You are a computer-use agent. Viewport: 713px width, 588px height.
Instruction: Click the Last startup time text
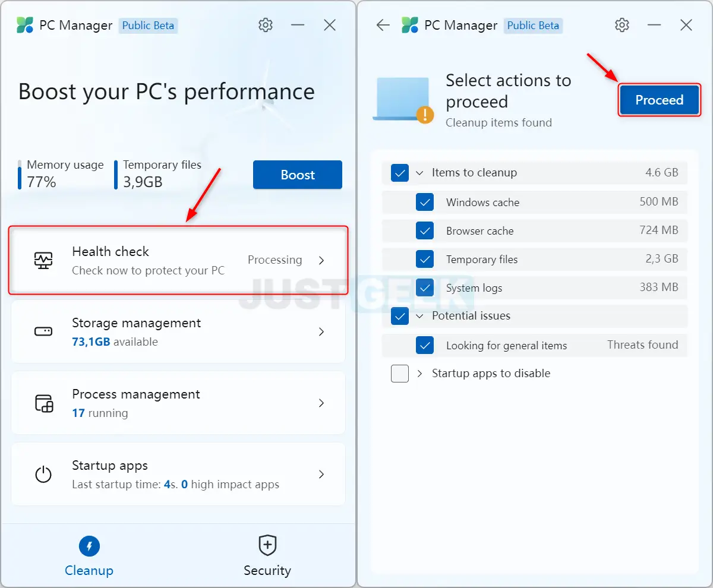(x=175, y=485)
